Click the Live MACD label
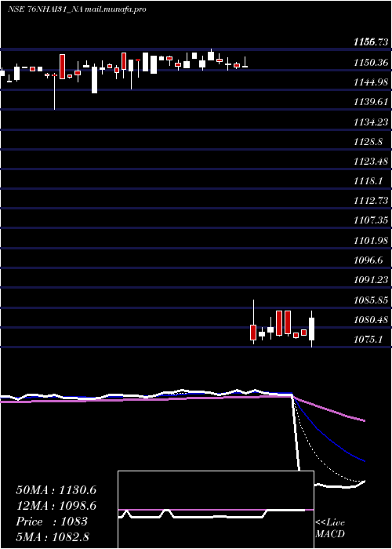Screen dimensions: 392x549 pos(330,529)
